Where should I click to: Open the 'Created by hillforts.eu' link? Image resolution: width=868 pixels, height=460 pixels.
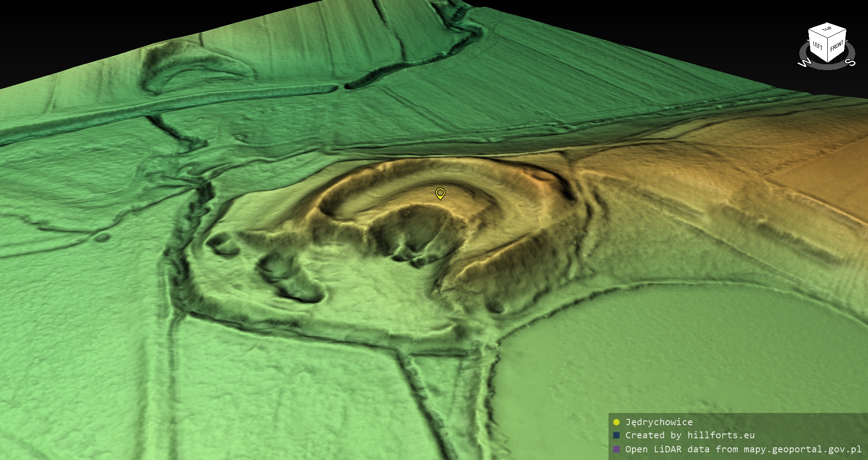(x=689, y=436)
